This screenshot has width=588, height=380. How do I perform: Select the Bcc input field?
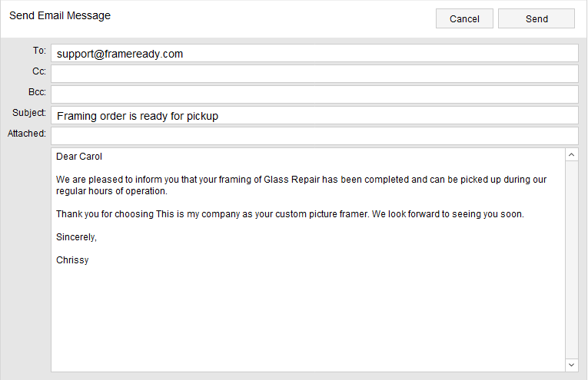point(314,94)
